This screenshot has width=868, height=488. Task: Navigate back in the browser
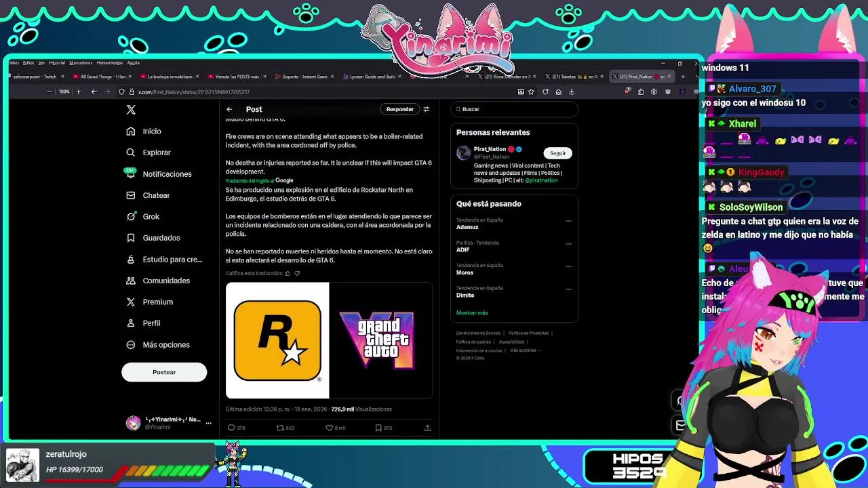tap(94, 91)
